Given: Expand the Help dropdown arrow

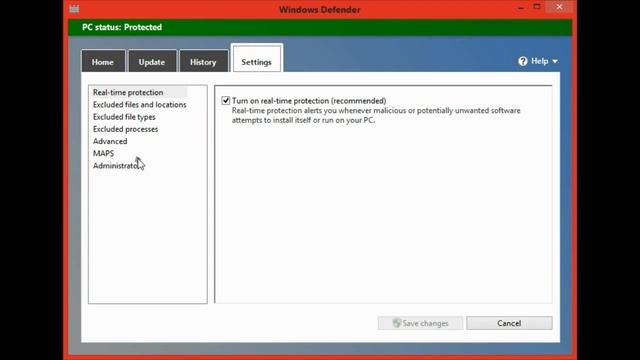Looking at the screenshot, I should [x=555, y=62].
